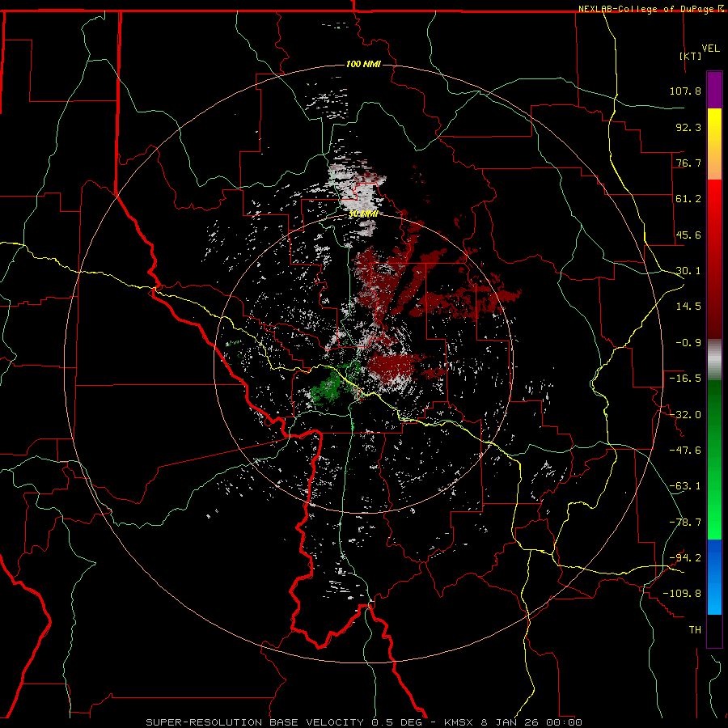Click the -32.0 legend value
Viewport: 728px width, 728px height.
click(x=685, y=415)
